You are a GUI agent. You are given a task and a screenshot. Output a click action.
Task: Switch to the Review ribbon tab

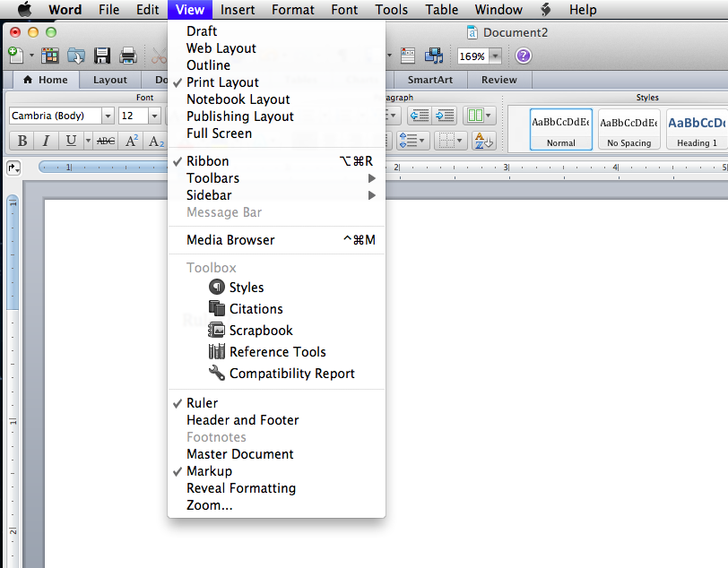coord(499,80)
